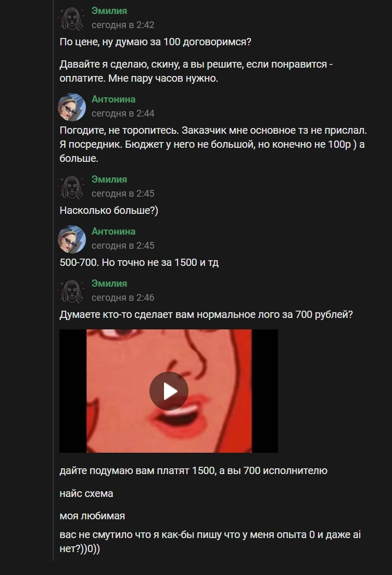Screen dimensions: 392x575
Task: Click Эмилия name above 'Насколько больше?)'
Action: (x=109, y=180)
